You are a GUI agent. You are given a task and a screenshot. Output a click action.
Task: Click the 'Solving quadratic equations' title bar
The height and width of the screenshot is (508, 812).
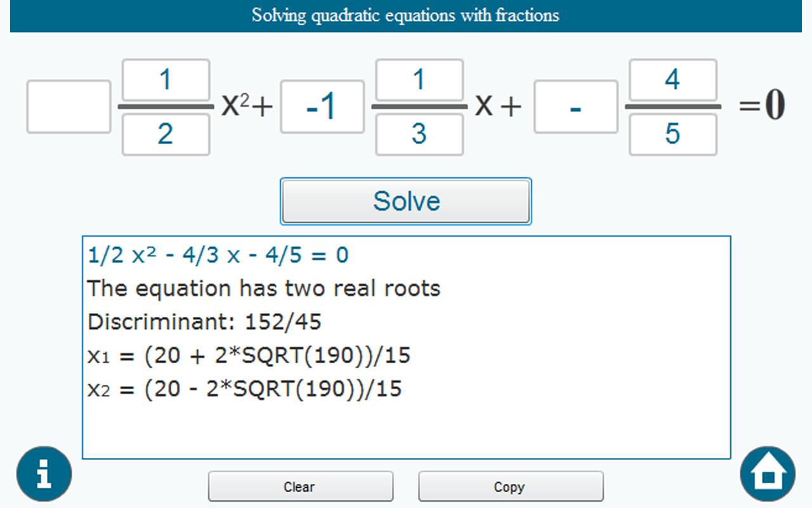(x=405, y=15)
